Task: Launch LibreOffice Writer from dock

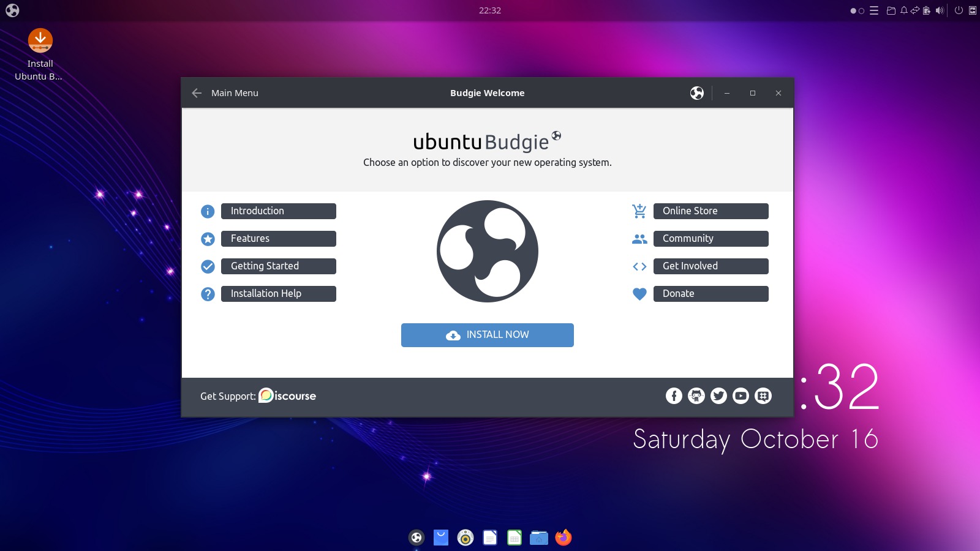Action: point(490,538)
